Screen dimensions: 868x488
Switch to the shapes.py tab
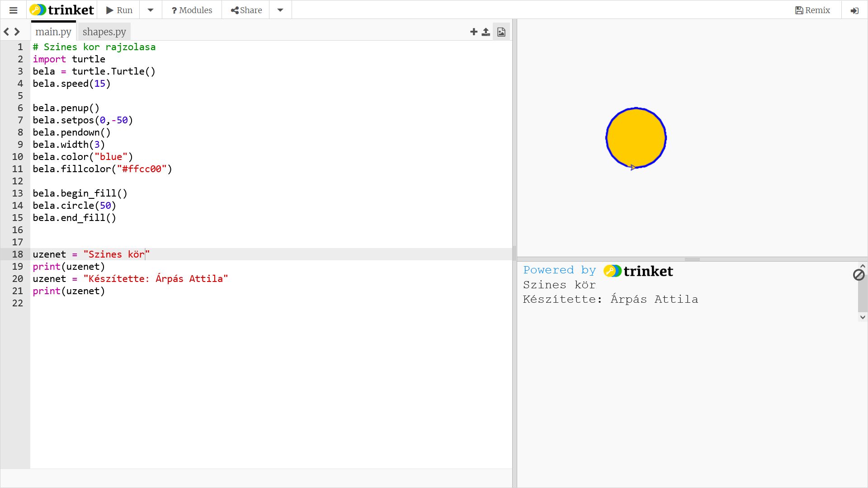[x=104, y=32]
